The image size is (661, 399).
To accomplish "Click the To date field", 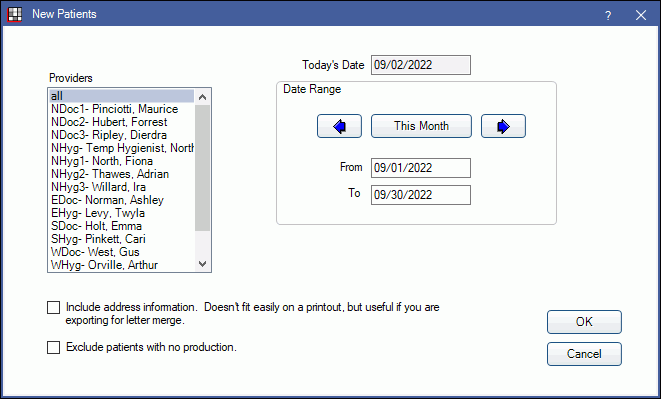I will point(421,195).
